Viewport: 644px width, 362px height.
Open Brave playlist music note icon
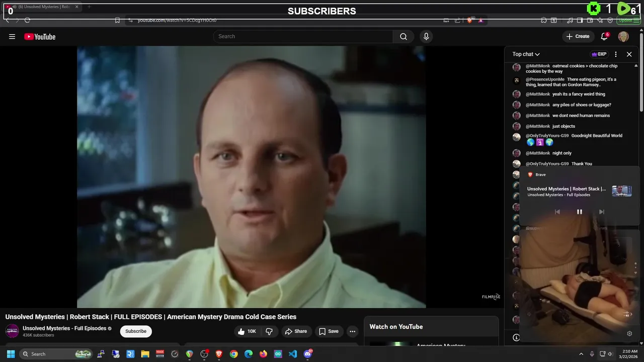[x=570, y=20]
